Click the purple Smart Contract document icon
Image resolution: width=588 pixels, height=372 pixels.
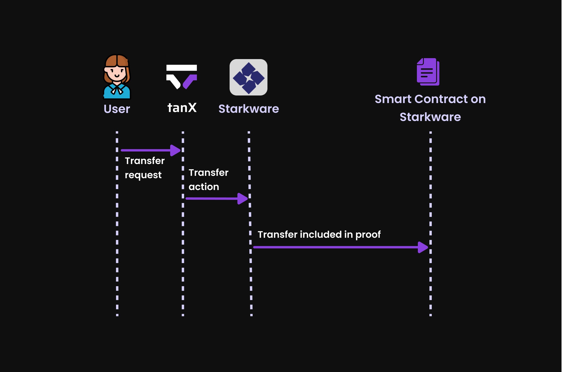tap(428, 72)
